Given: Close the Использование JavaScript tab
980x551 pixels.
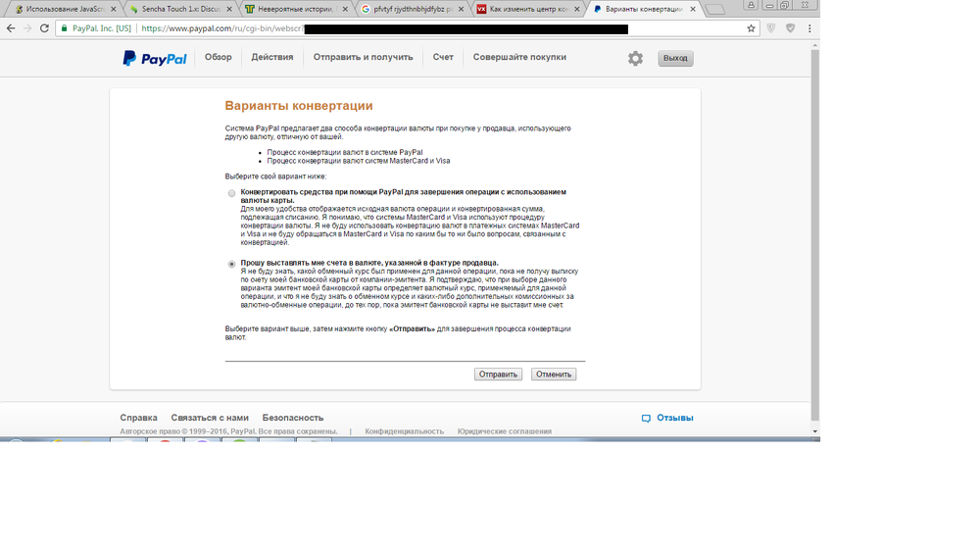Looking at the screenshot, I should pos(113,10).
